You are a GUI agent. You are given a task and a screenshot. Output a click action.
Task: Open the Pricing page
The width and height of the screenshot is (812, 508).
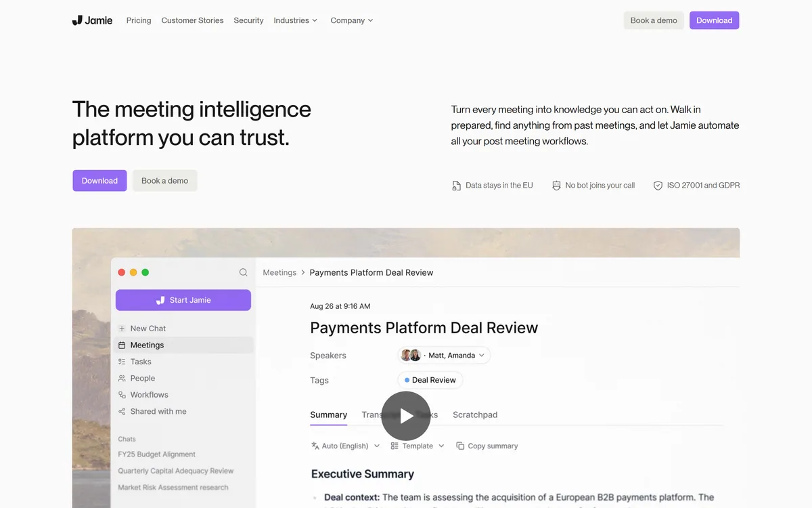click(139, 20)
